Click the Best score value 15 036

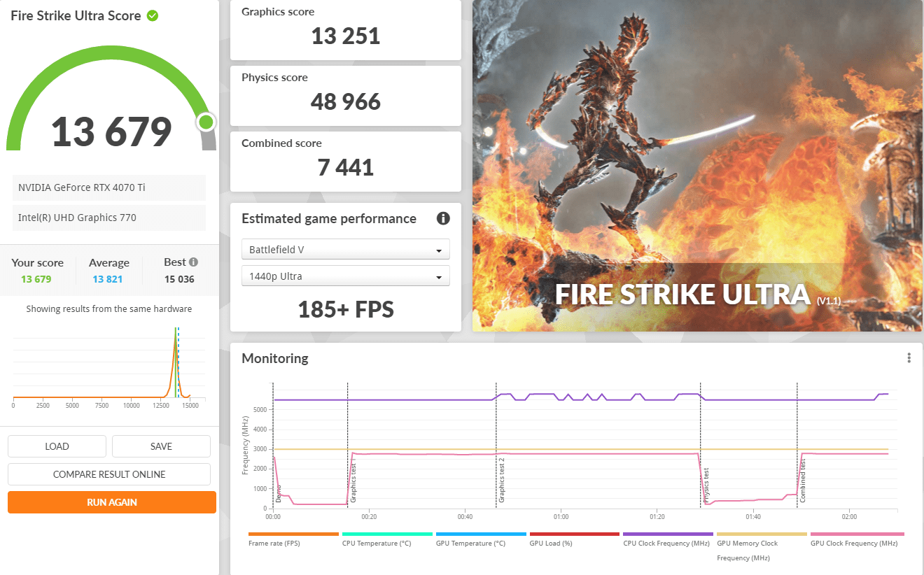click(x=179, y=279)
